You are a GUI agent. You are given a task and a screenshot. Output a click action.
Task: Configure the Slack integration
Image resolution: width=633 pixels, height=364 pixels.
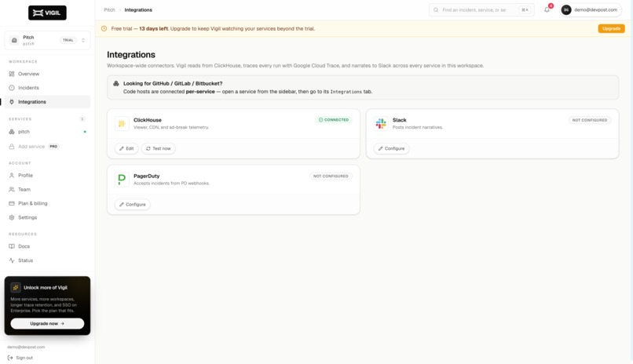[x=391, y=148]
